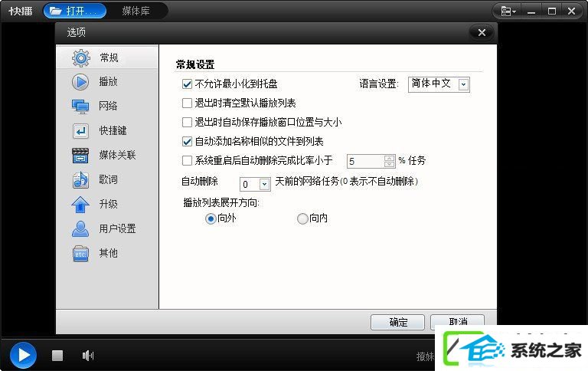Select the 用户设置 user settings icon
Image resolution: width=588 pixels, height=371 pixels.
click(80, 228)
